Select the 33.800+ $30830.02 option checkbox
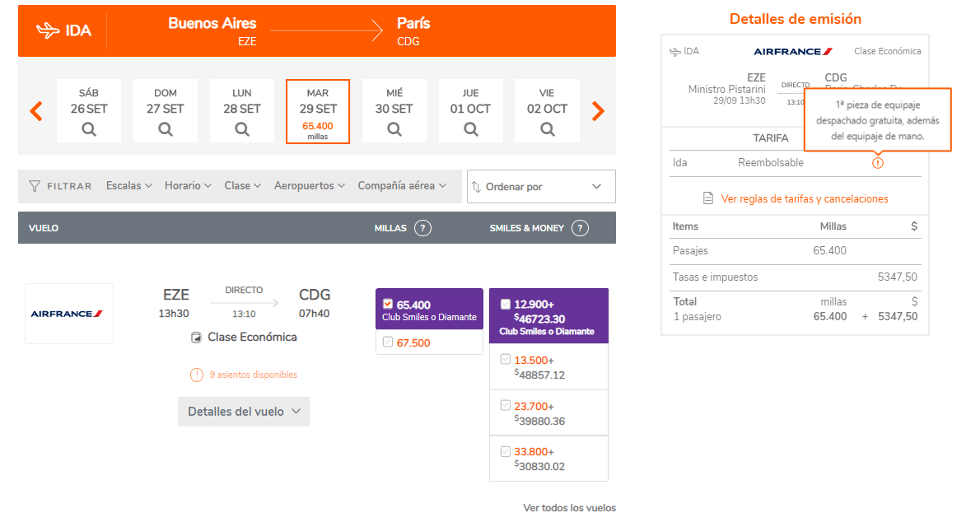Screen dimensions: 980x517 coord(506,451)
